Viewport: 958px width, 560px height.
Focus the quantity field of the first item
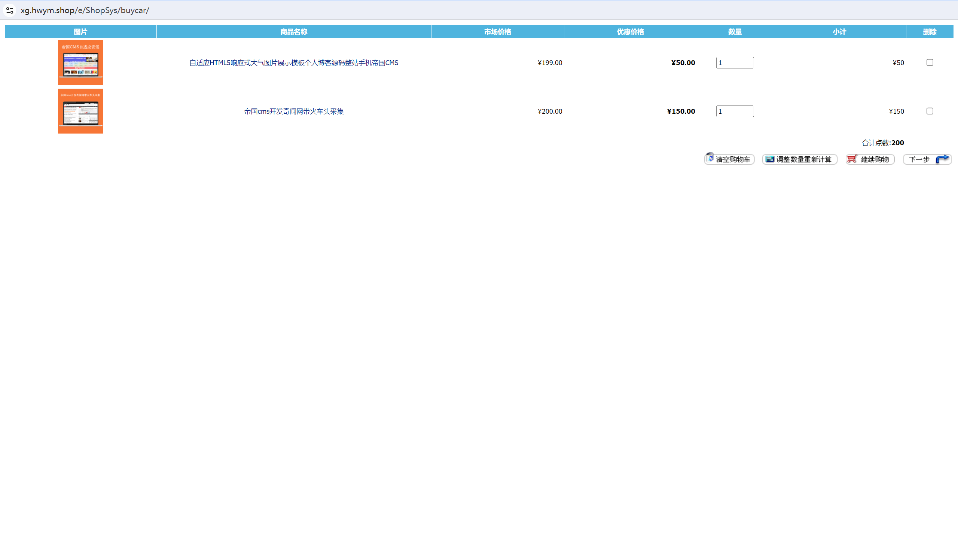(x=735, y=63)
